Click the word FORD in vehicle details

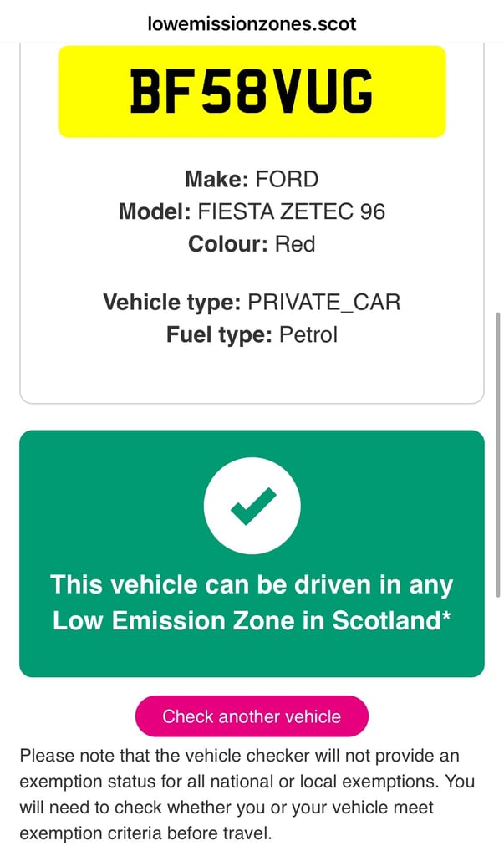287,179
